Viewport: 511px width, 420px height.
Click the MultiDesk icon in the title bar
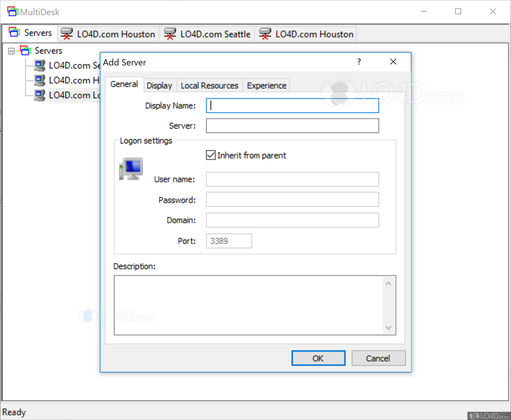[12, 11]
